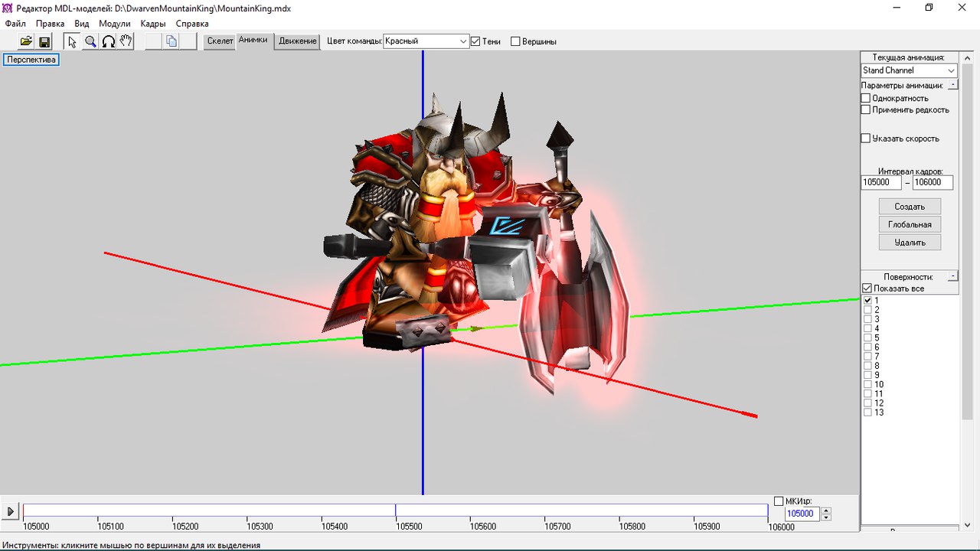Click the copy pages toolbar icon
The width and height of the screenshot is (980, 551).
[x=171, y=41]
